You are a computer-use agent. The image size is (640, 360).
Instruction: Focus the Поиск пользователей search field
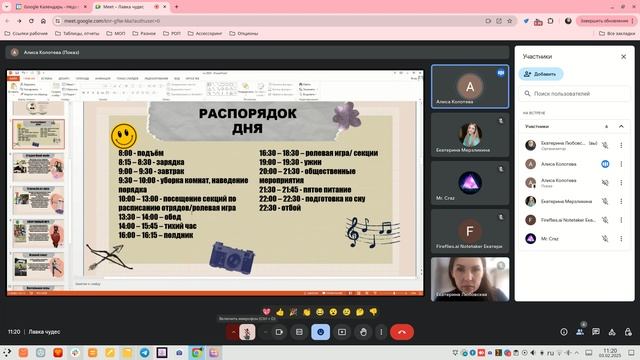tap(574, 93)
